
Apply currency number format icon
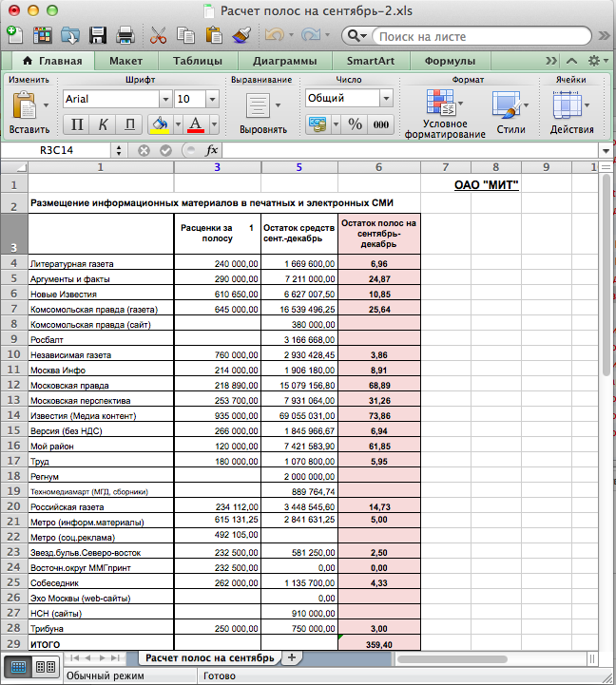[318, 124]
